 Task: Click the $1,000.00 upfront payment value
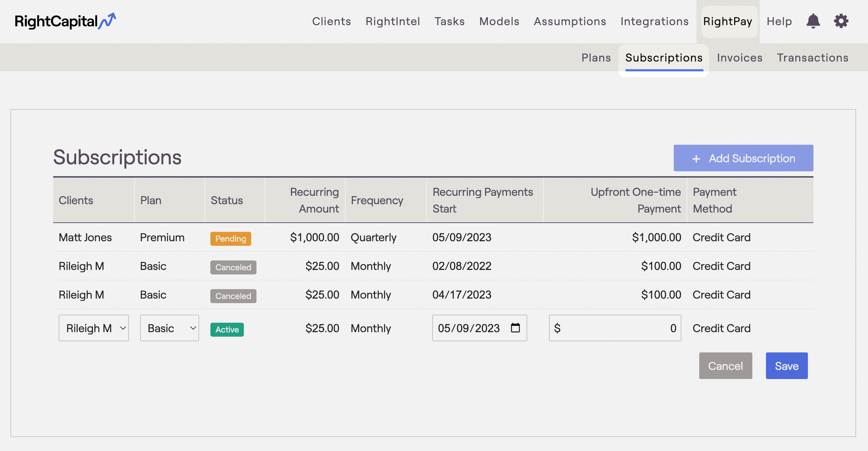(656, 237)
